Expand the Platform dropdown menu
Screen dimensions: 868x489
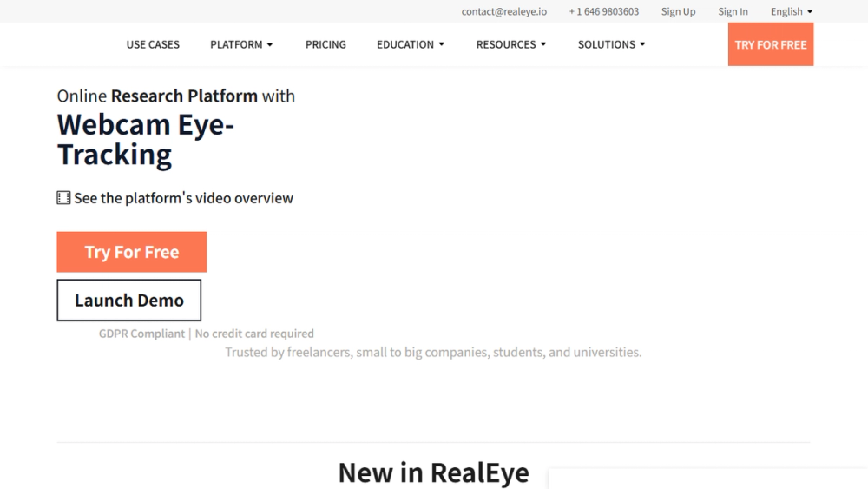coord(241,44)
